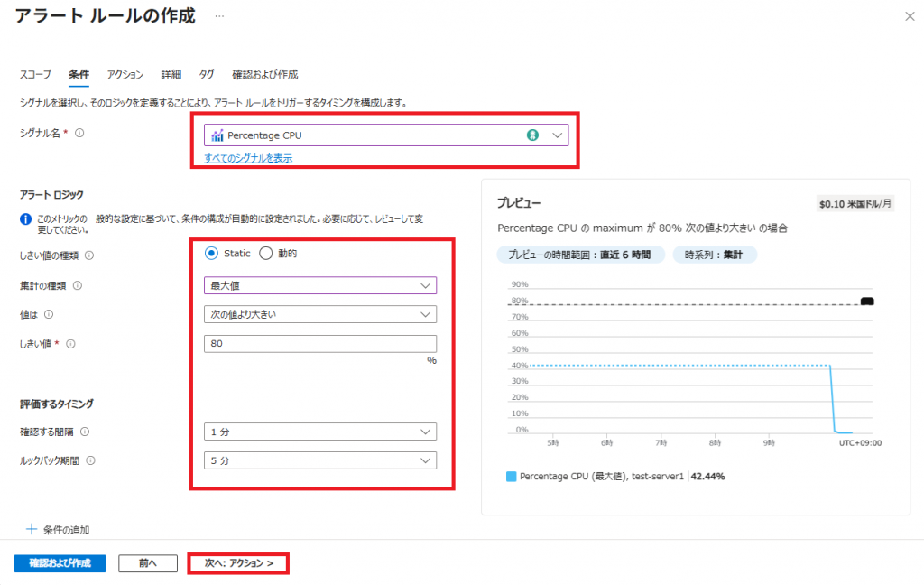
Task: Open the 確認および作成 tab
Action: coord(264,74)
